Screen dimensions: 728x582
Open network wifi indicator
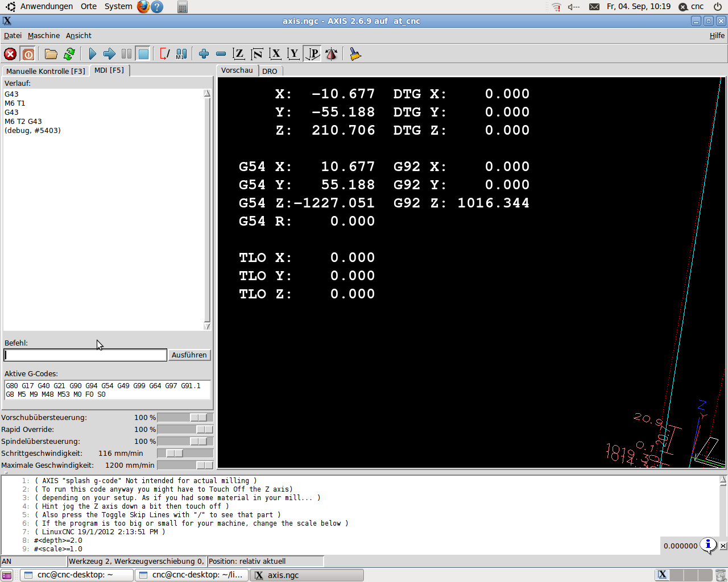(x=556, y=7)
